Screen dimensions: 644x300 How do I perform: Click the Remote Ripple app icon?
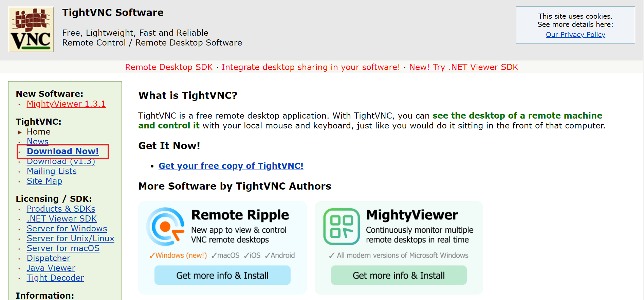pos(165,226)
